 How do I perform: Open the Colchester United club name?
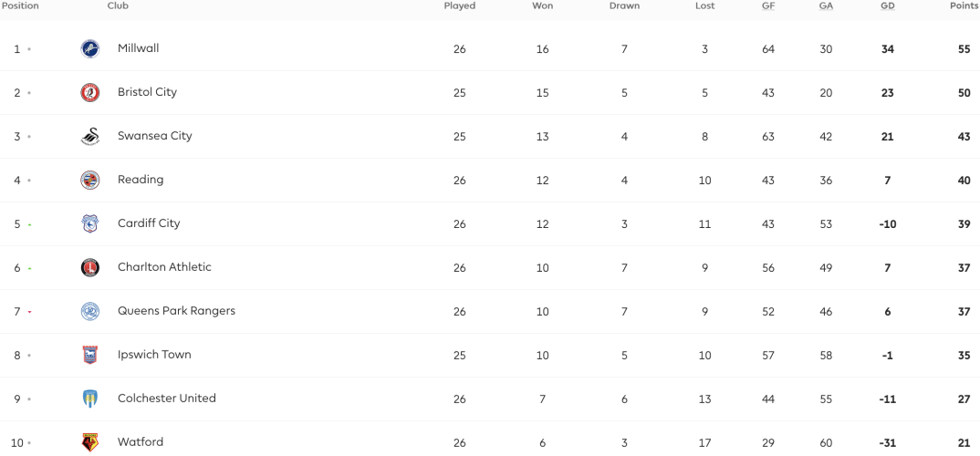pos(167,398)
